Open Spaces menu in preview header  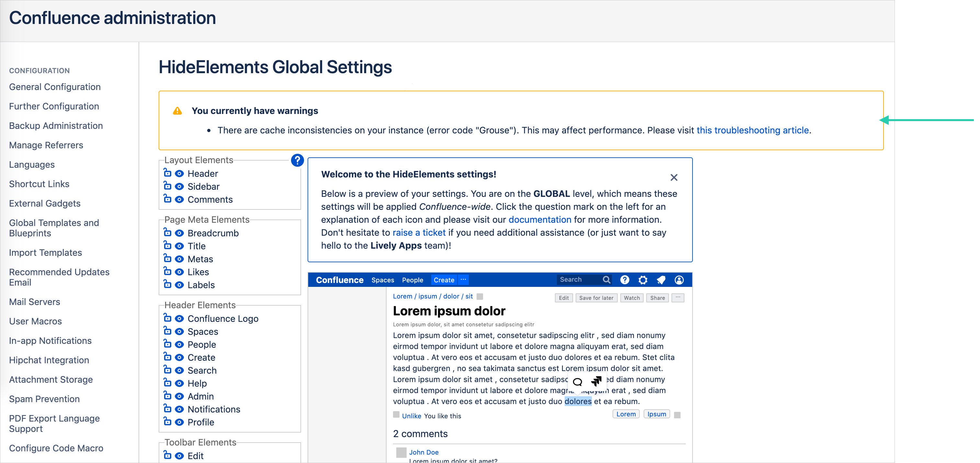click(382, 280)
